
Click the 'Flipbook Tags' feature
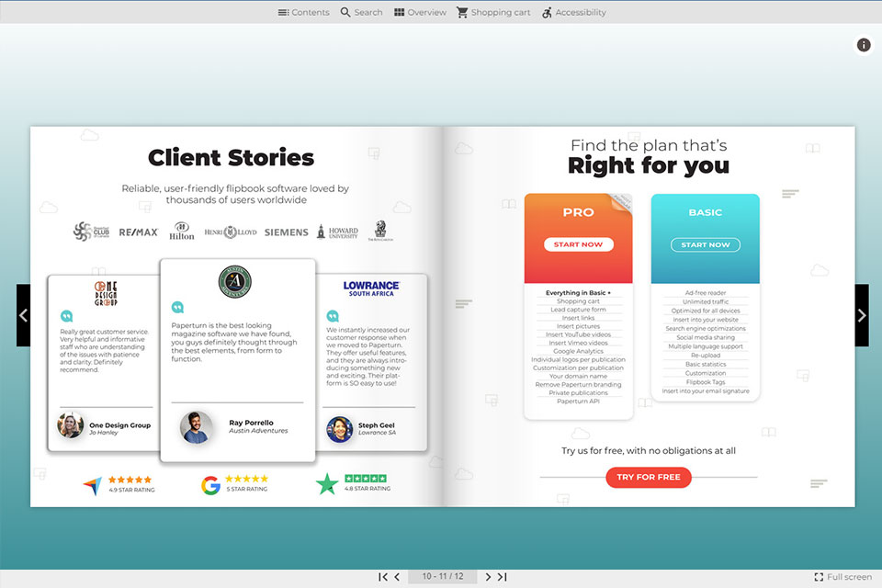(x=706, y=382)
